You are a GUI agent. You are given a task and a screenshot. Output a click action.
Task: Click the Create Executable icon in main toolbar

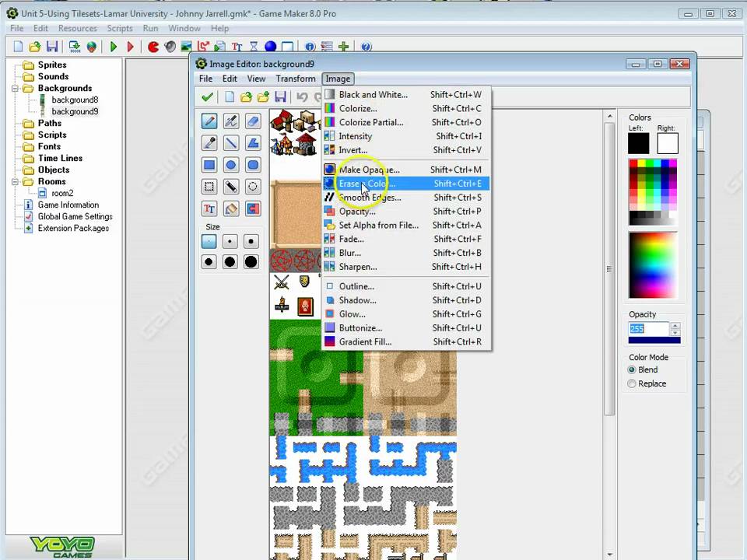click(x=75, y=47)
